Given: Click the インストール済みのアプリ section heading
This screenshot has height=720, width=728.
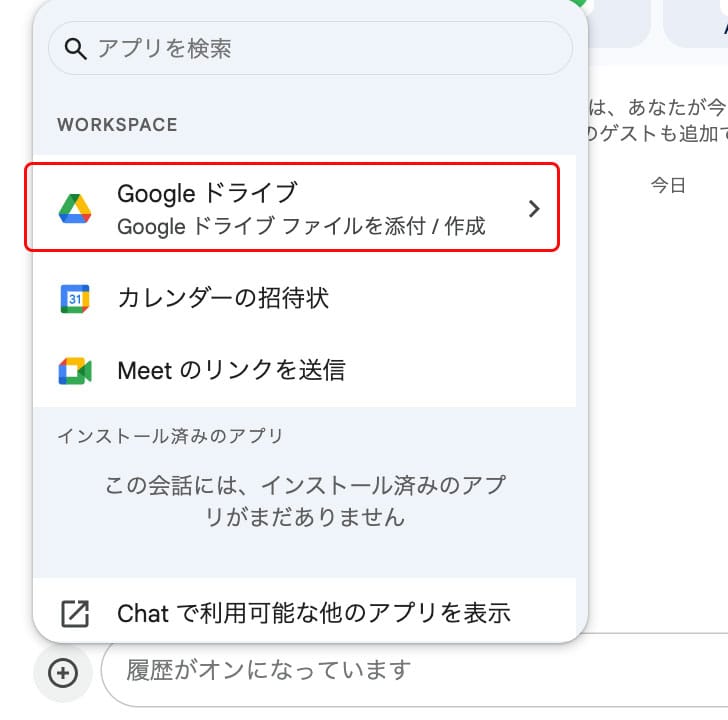Looking at the screenshot, I should point(170,436).
